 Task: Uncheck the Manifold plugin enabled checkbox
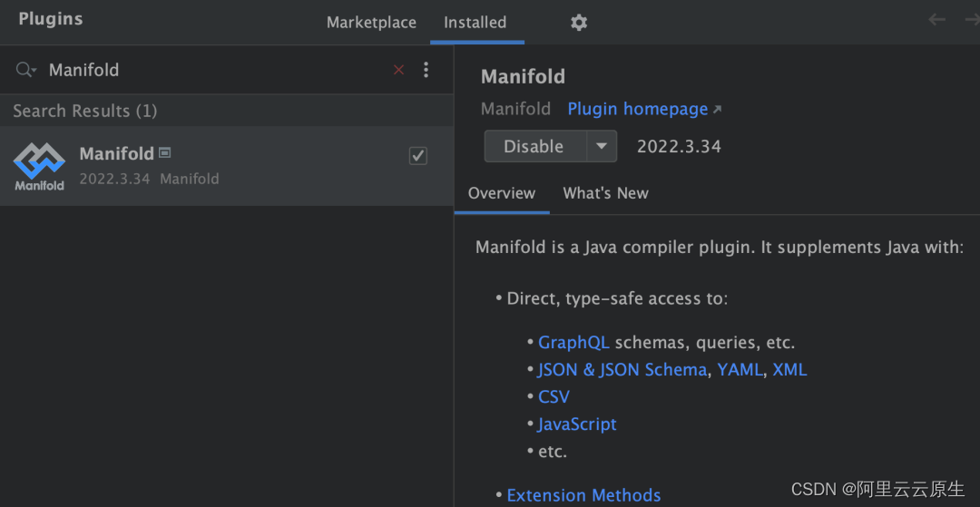(418, 156)
